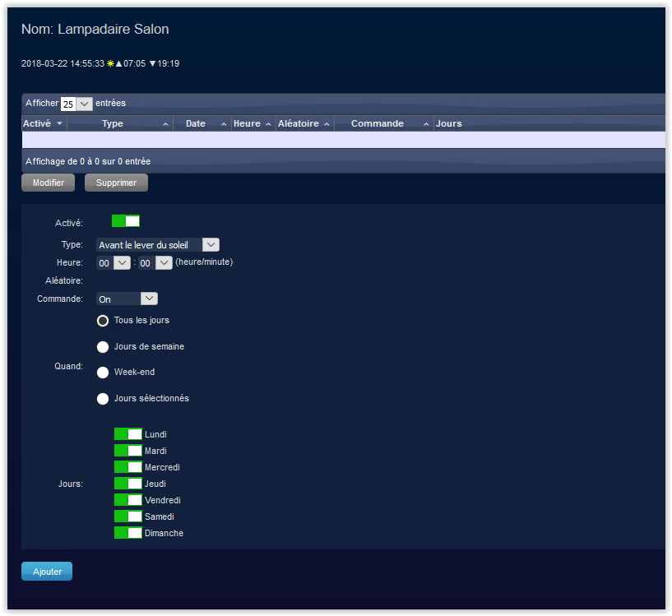
Task: Select the Tous les jours option
Action: click(x=103, y=321)
